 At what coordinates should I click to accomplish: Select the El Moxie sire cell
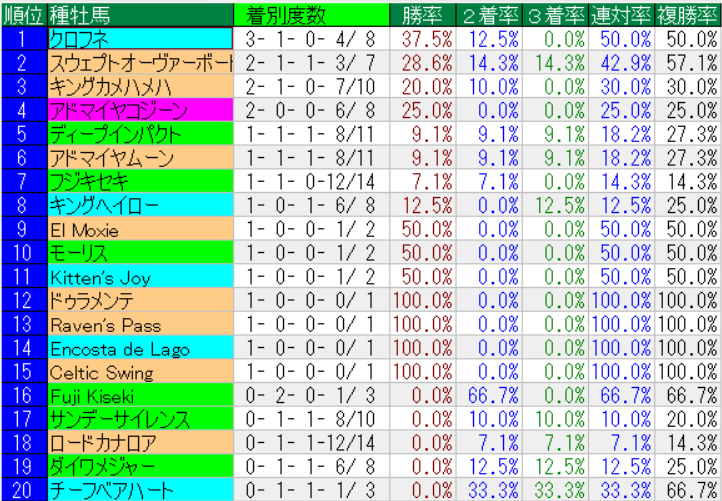point(140,229)
